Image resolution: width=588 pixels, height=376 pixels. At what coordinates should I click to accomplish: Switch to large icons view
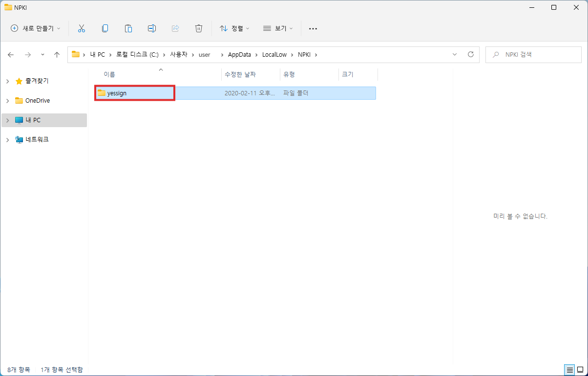(x=580, y=370)
